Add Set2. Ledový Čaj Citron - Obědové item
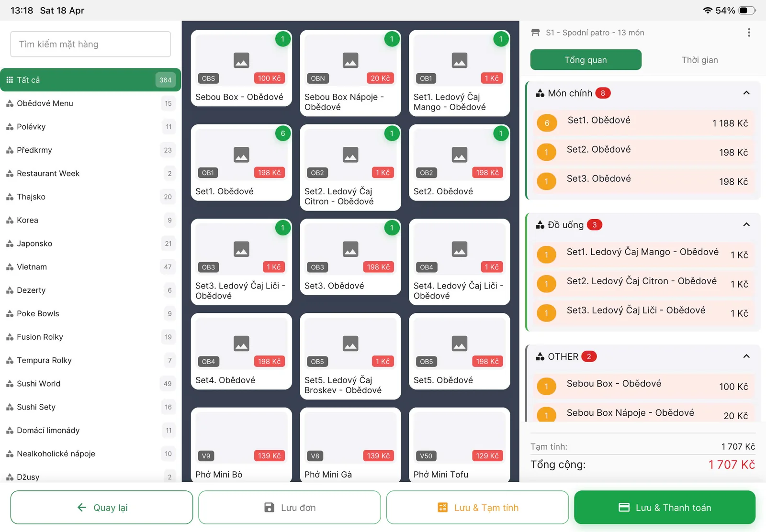766x532 pixels. [x=350, y=167]
